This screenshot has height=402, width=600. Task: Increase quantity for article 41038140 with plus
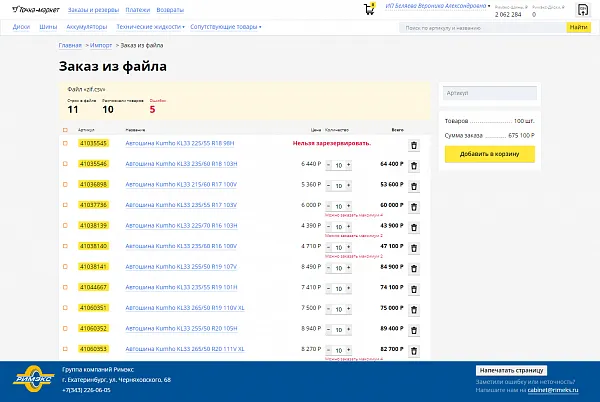pyautogui.click(x=350, y=246)
